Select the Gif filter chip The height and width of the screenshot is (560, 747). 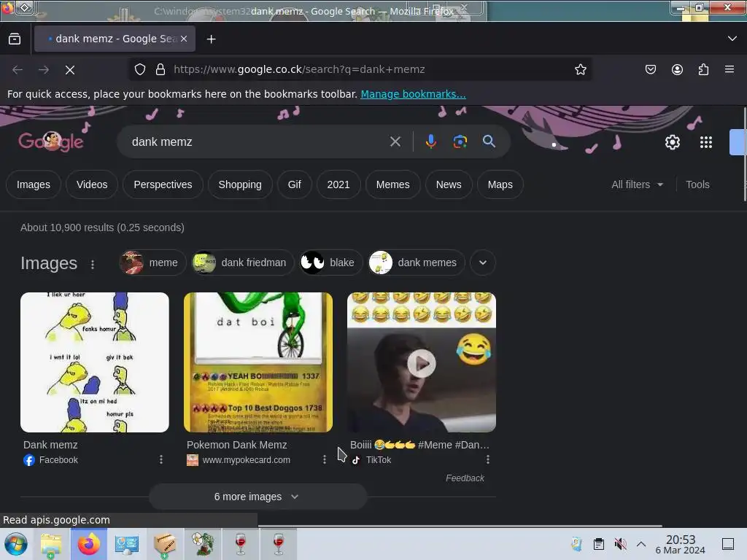tap(295, 184)
